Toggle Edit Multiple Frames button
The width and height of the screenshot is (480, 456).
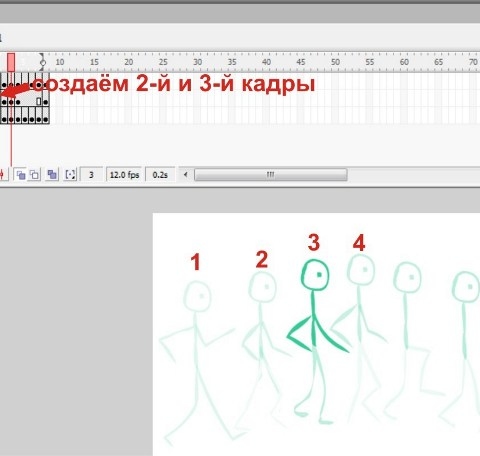click(52, 174)
